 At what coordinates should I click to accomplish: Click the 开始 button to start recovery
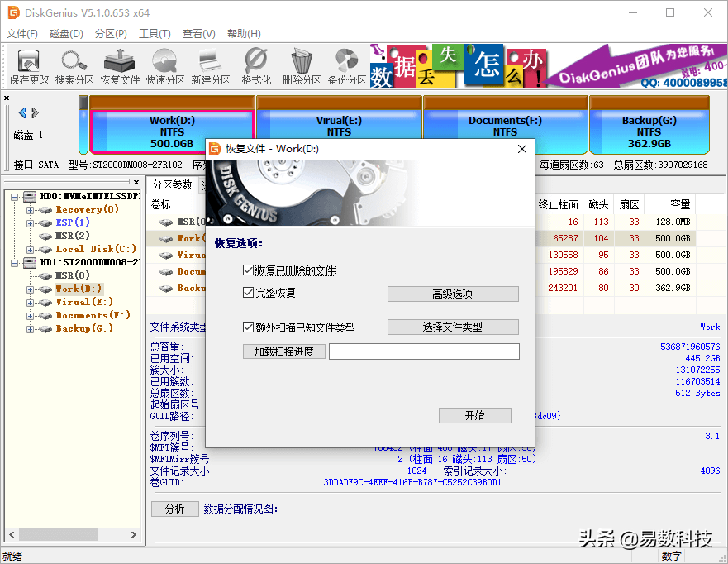[x=475, y=415]
